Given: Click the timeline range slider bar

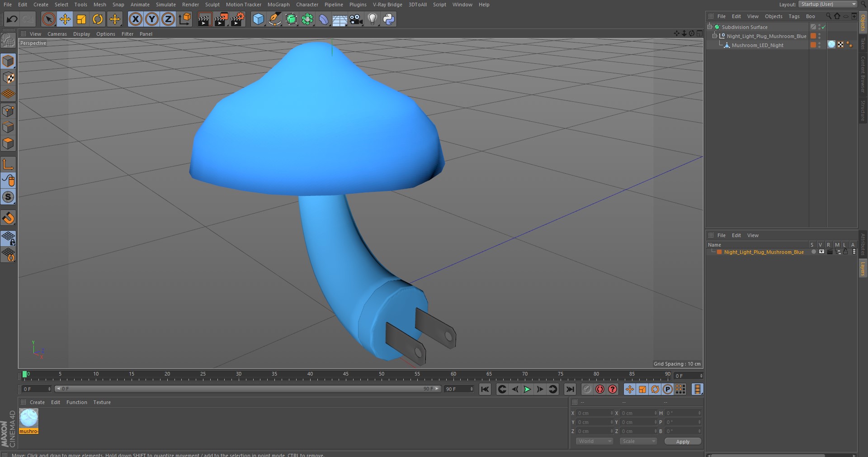Looking at the screenshot, I should (x=247, y=389).
